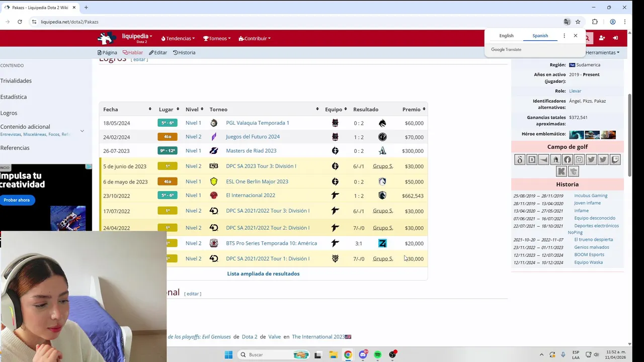Open File Explorer from the taskbar

pos(333,354)
